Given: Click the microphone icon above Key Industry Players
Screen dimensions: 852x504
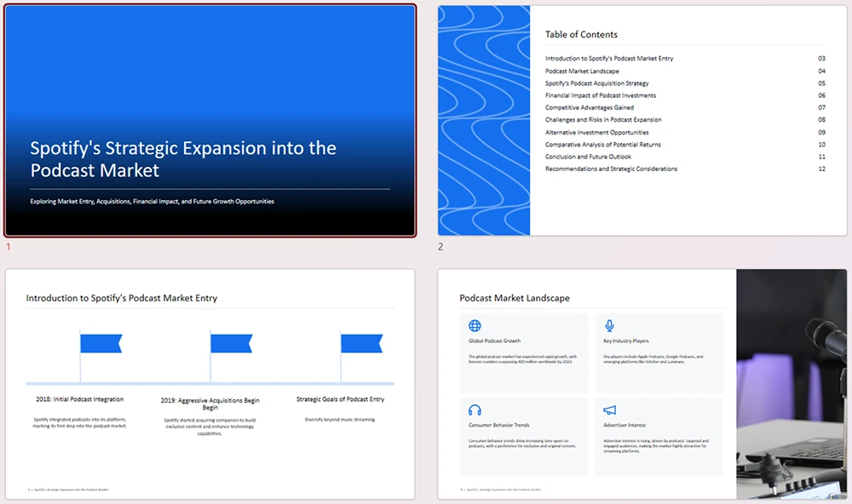Looking at the screenshot, I should (x=610, y=325).
